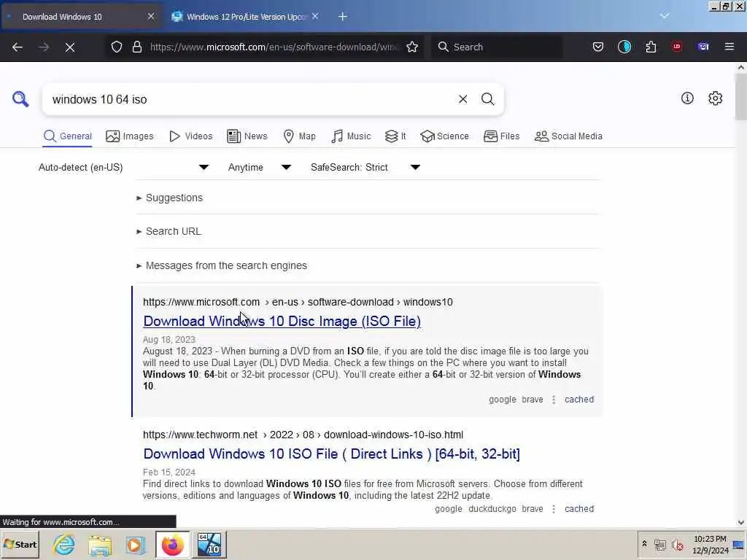Select the Videos search category
This screenshot has height=560, width=747.
click(191, 136)
